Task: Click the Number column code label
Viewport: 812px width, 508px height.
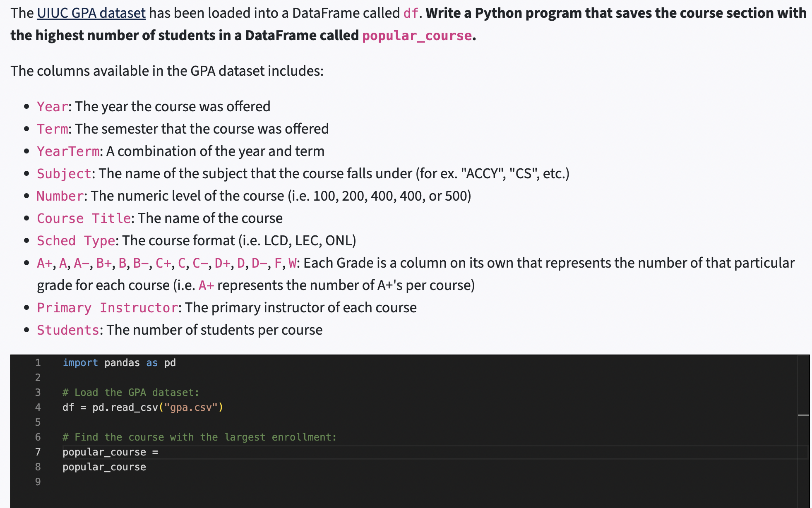Action: point(60,196)
